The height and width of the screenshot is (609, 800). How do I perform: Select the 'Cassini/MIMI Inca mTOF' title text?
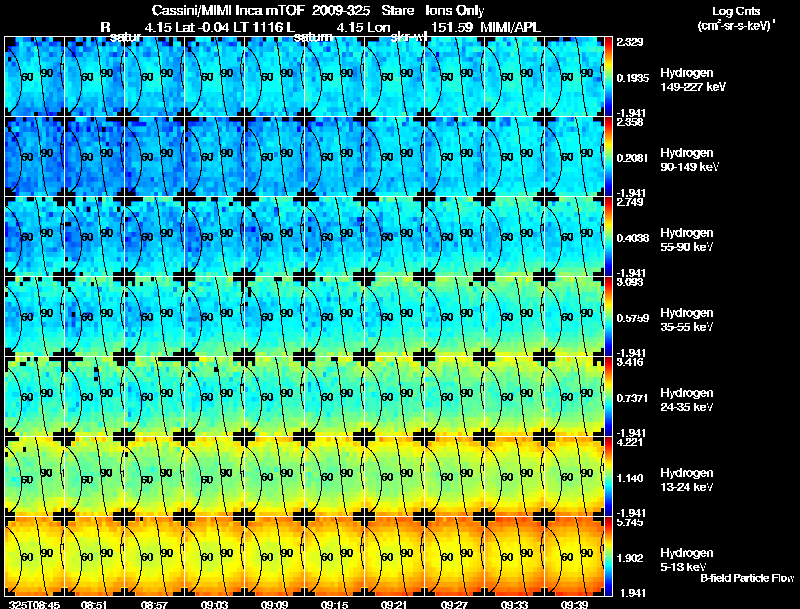228,11
